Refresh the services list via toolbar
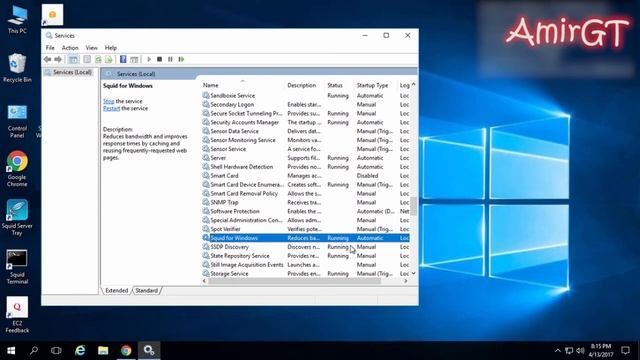Viewport: 640px width, 360px height. (98, 59)
